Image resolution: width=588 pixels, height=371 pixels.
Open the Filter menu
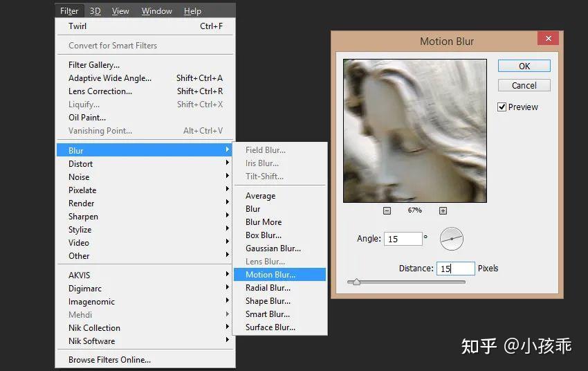(69, 11)
